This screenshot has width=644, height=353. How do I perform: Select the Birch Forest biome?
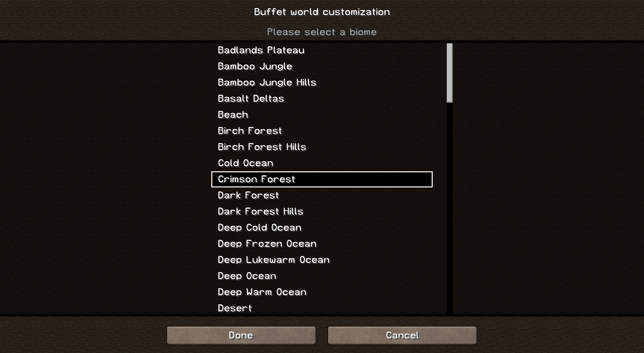pyautogui.click(x=250, y=131)
